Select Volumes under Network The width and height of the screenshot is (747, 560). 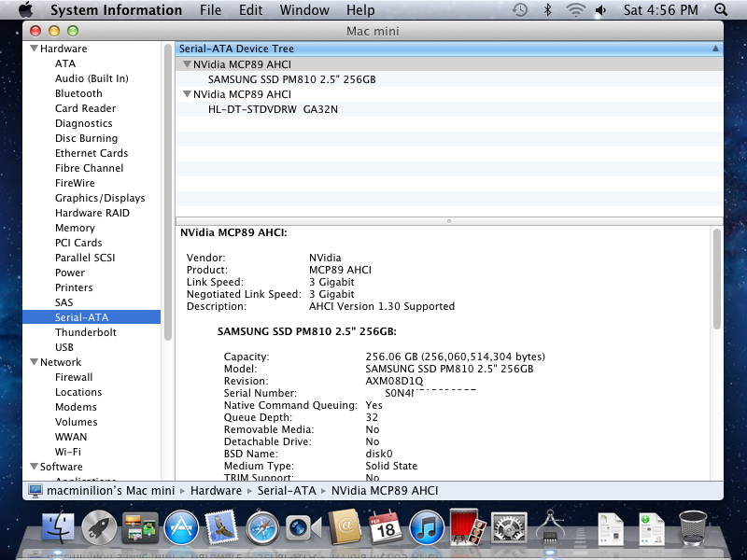[x=77, y=422]
